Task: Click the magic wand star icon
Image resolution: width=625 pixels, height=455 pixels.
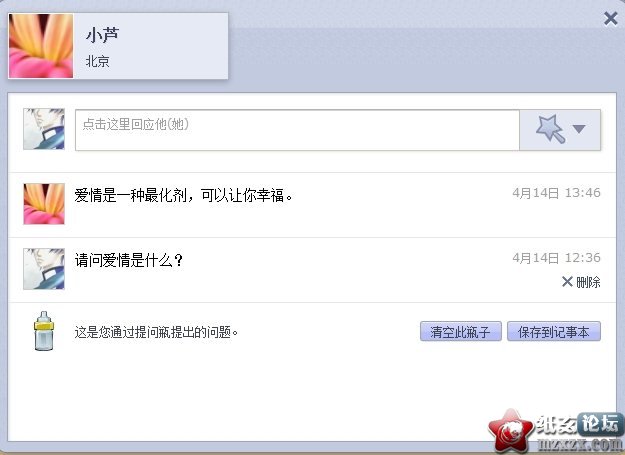Action: 550,128
